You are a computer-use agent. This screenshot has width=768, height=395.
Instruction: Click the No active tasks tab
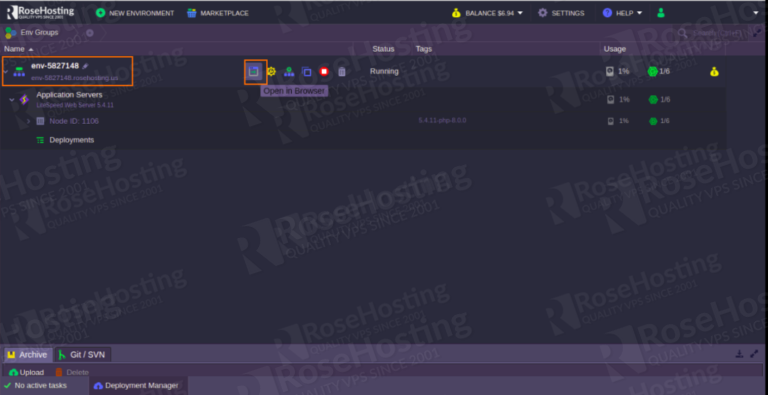pos(35,386)
